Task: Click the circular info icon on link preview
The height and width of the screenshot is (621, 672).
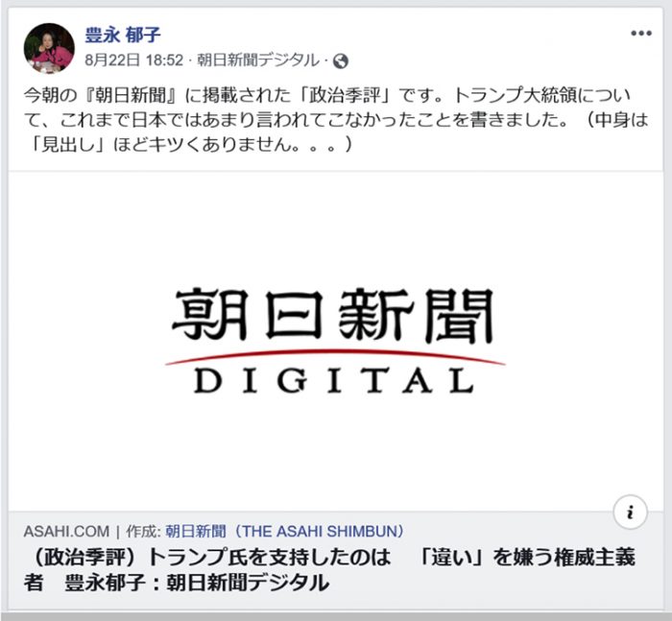Action: (x=630, y=512)
